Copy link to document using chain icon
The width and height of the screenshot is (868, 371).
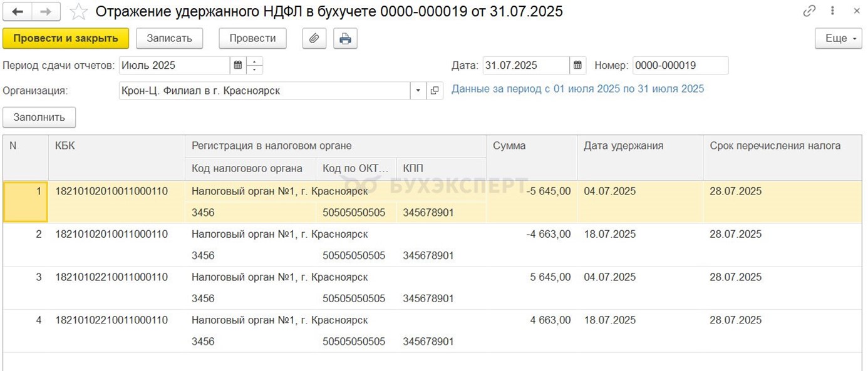click(809, 11)
